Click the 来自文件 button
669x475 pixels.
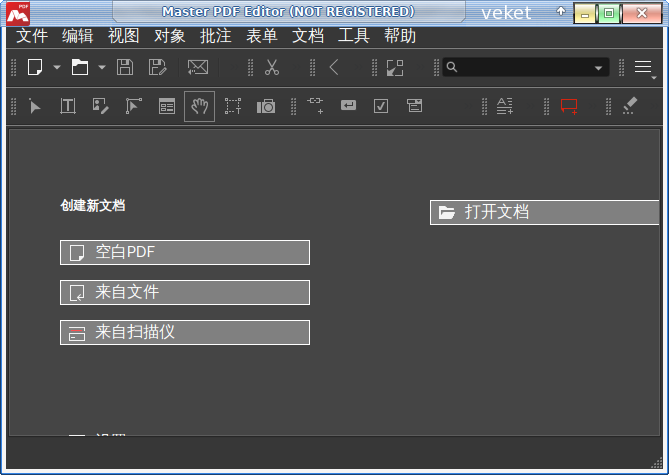tap(185, 292)
